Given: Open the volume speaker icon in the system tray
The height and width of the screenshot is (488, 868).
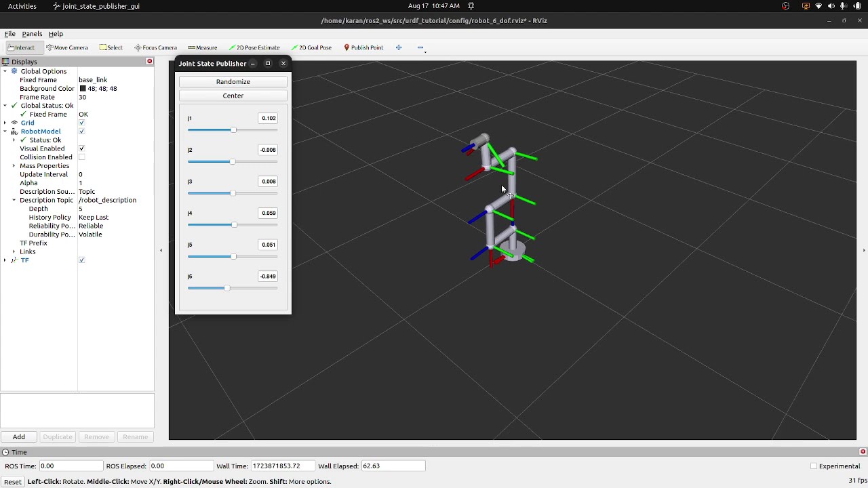Looking at the screenshot, I should coord(831,6).
